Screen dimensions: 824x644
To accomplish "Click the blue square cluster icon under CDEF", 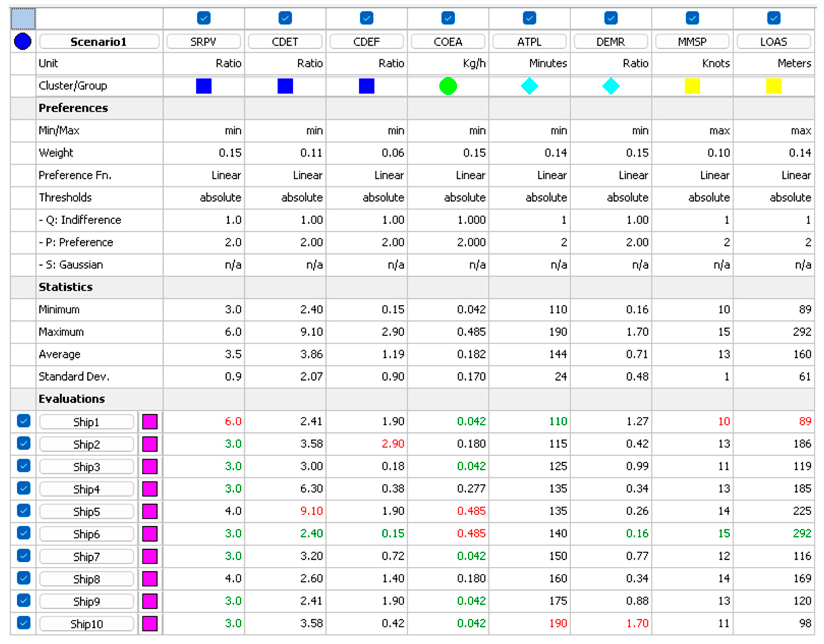I will pyautogui.click(x=366, y=86).
